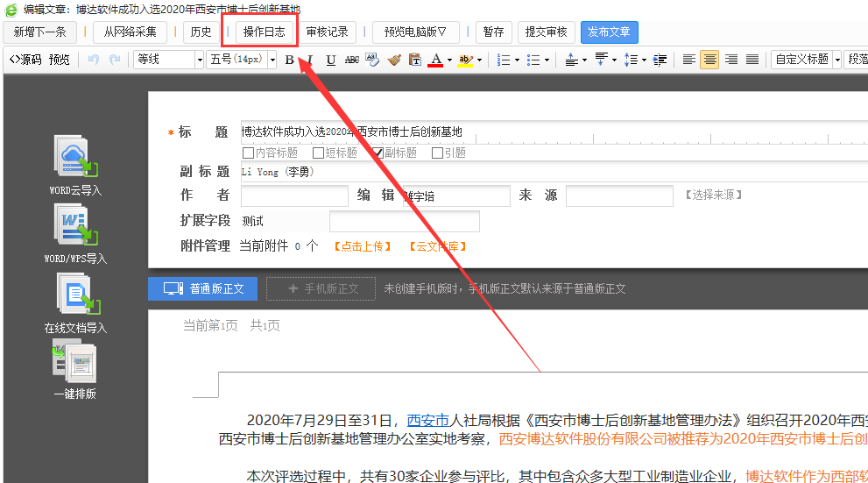Image resolution: width=868 pixels, height=483 pixels.
Task: Open highlight color dropdown arrow
Action: point(479,60)
